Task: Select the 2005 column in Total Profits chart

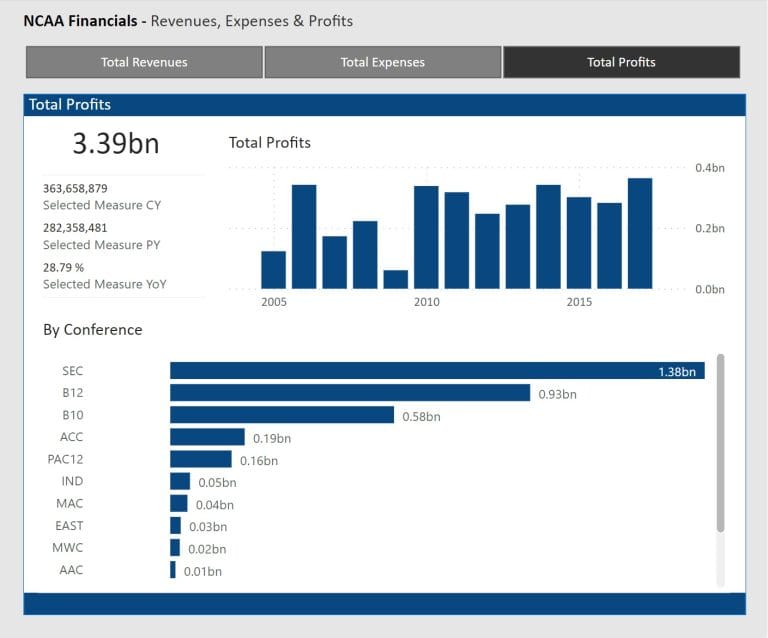Action: [x=273, y=270]
